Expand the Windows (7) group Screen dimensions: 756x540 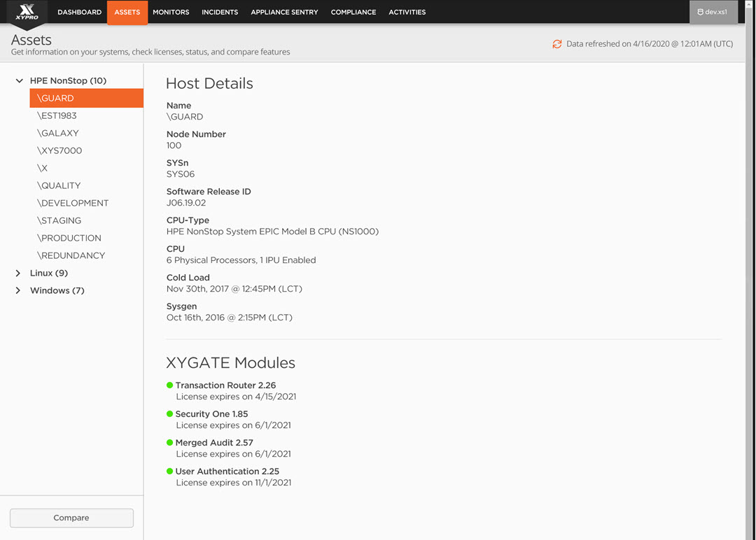point(17,290)
